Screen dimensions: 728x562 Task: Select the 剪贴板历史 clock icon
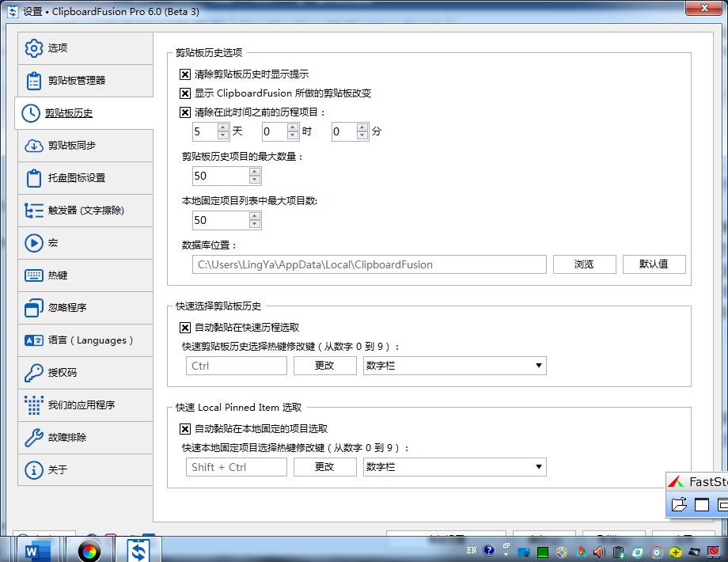tap(31, 113)
